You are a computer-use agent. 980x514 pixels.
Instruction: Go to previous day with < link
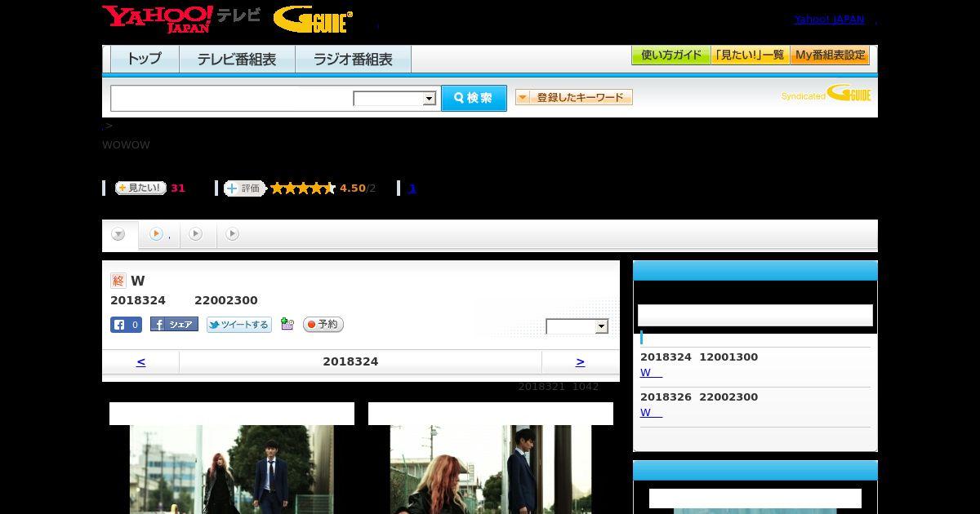[x=140, y=361]
